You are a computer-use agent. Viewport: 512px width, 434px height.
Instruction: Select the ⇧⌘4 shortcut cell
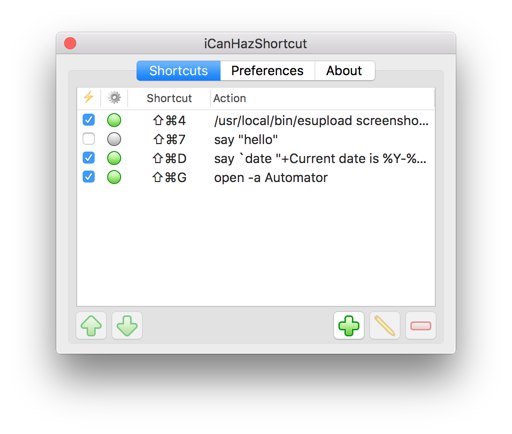pyautogui.click(x=169, y=120)
